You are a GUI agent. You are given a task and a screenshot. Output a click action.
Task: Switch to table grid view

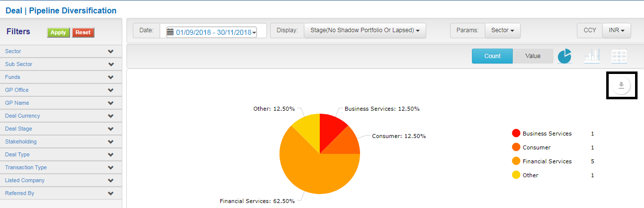click(619, 57)
